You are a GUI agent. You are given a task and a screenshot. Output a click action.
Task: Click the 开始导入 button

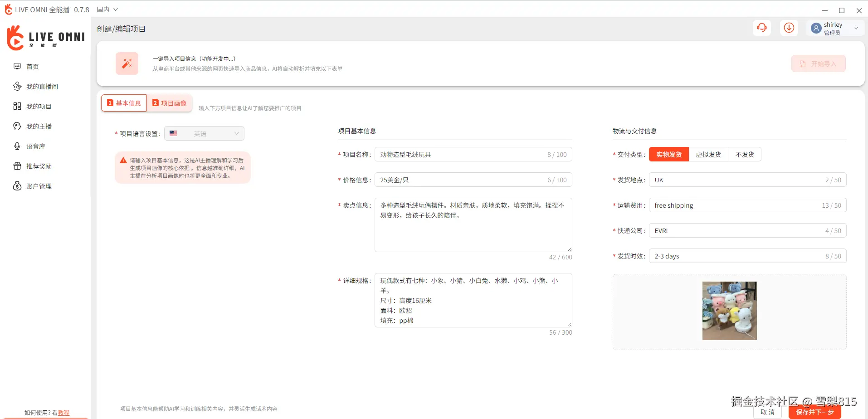[x=819, y=64]
